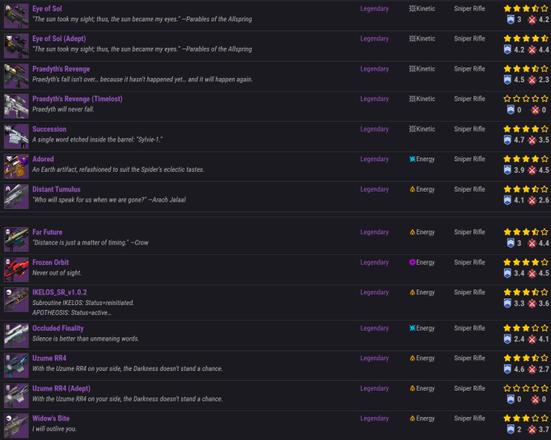Open the Succession weapon name link
Image resolution: width=551 pixels, height=440 pixels.
49,129
